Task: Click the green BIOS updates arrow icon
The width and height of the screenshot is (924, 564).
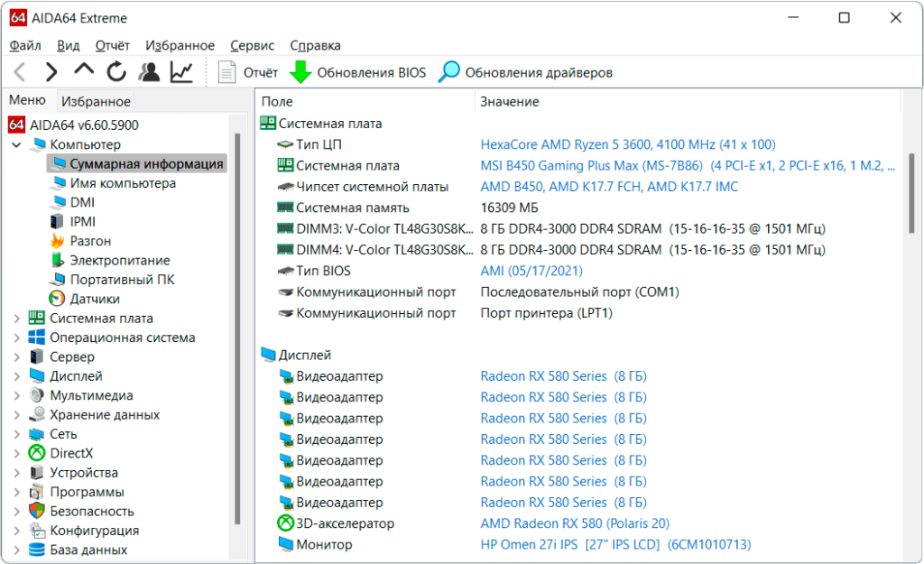Action: [x=300, y=72]
